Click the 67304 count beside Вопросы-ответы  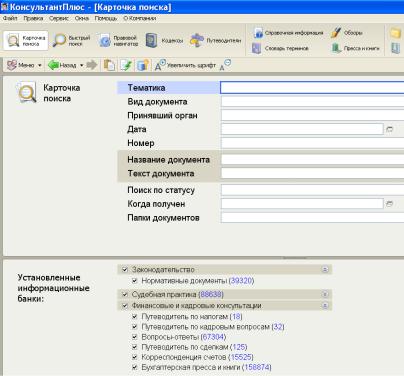pos(213,337)
